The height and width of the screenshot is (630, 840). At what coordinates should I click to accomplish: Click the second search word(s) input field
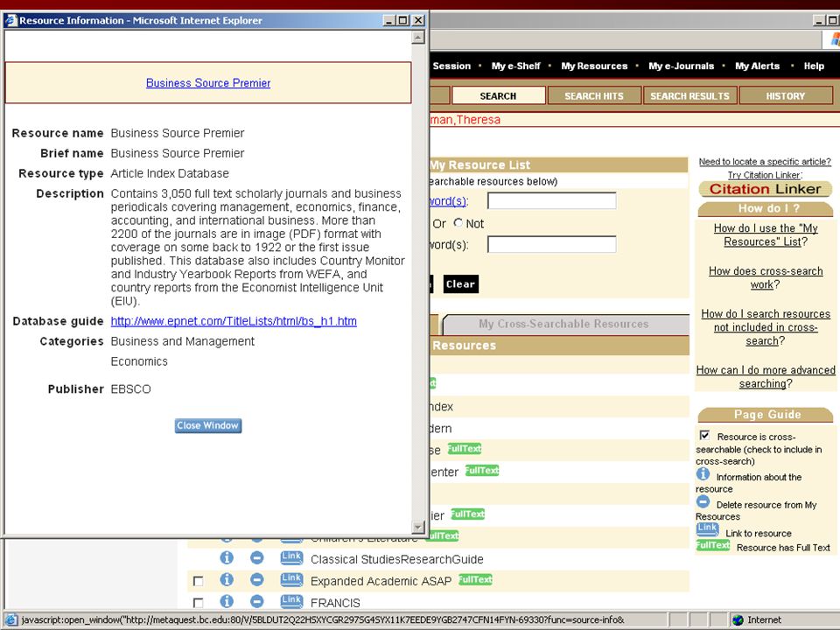(x=552, y=244)
